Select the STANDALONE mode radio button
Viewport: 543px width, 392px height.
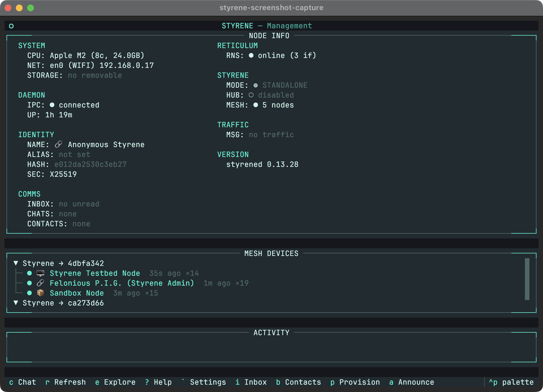point(255,85)
